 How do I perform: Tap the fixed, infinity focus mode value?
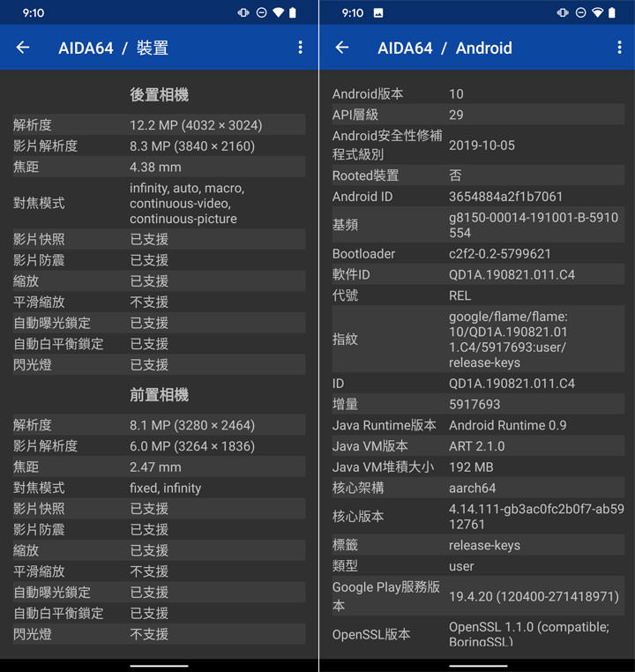[x=166, y=489]
